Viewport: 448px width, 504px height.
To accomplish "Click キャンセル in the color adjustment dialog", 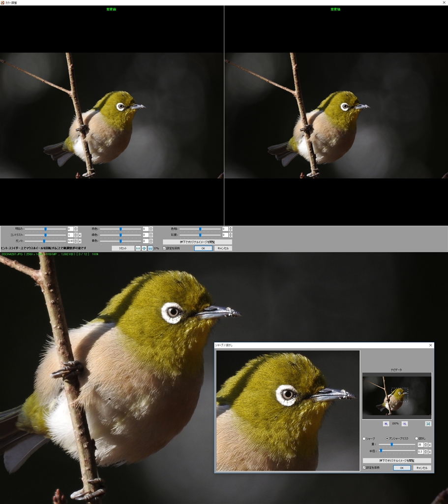I will point(223,248).
